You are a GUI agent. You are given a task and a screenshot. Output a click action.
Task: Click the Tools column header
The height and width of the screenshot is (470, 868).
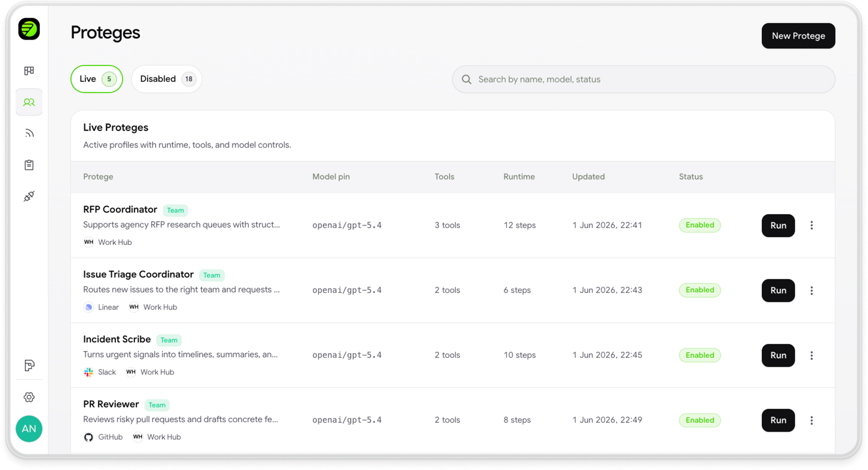[444, 177]
